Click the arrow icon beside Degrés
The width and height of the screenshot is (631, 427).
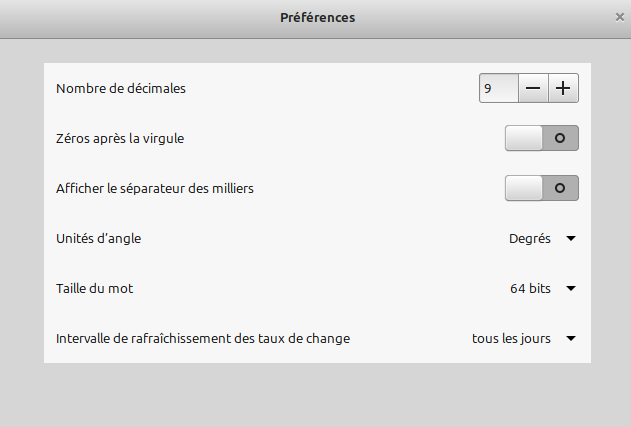click(x=571, y=239)
